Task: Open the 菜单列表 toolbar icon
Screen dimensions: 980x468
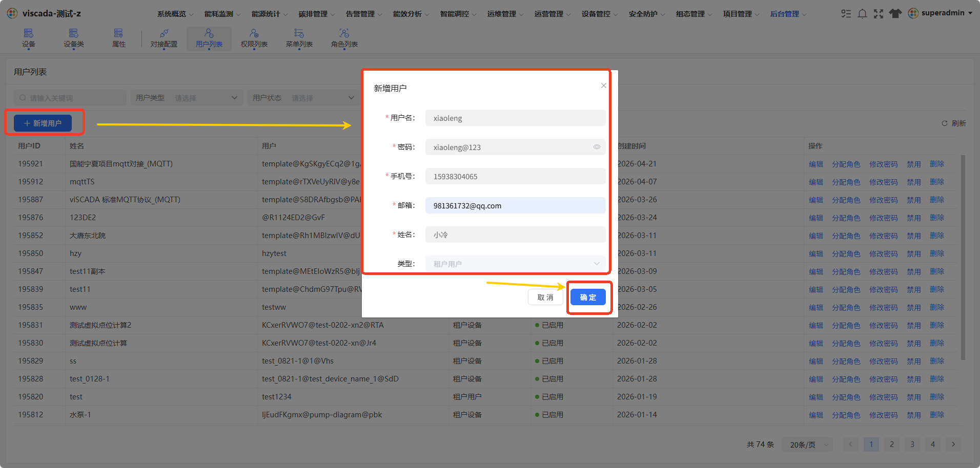Action: pyautogui.click(x=299, y=38)
